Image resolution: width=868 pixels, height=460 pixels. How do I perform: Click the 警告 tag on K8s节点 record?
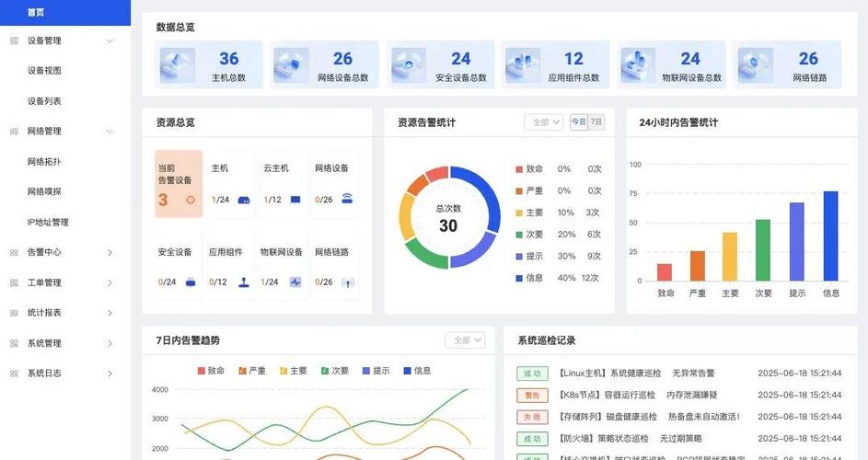(532, 396)
